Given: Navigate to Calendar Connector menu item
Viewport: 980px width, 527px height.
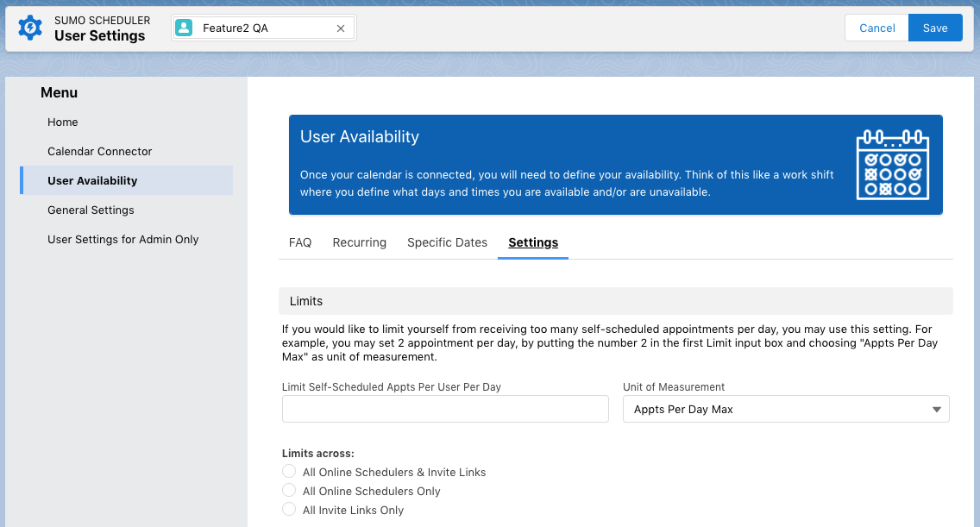Looking at the screenshot, I should pos(100,151).
